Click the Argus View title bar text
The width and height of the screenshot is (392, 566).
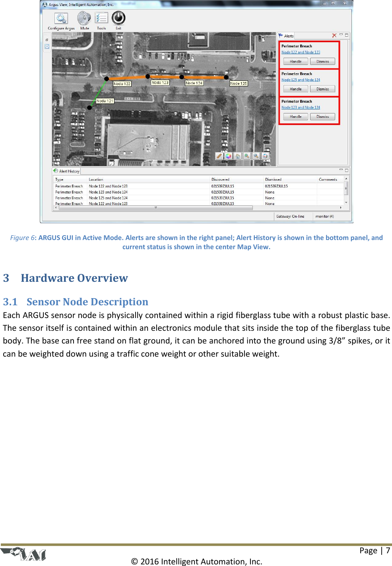[81, 5]
